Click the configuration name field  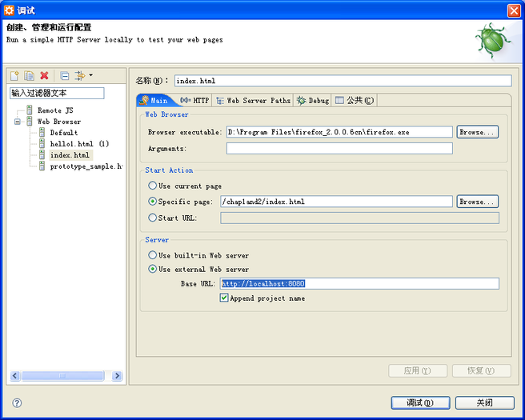(x=343, y=81)
